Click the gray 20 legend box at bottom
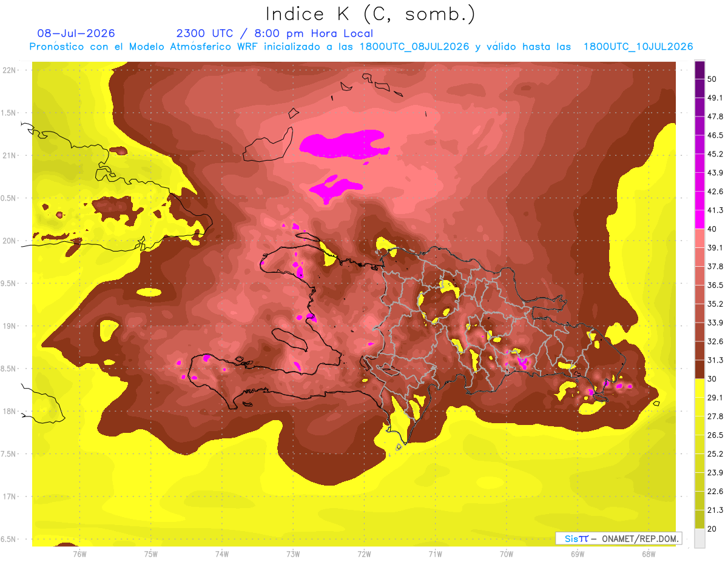Image resolution: width=728 pixels, height=562 pixels. pos(699,538)
